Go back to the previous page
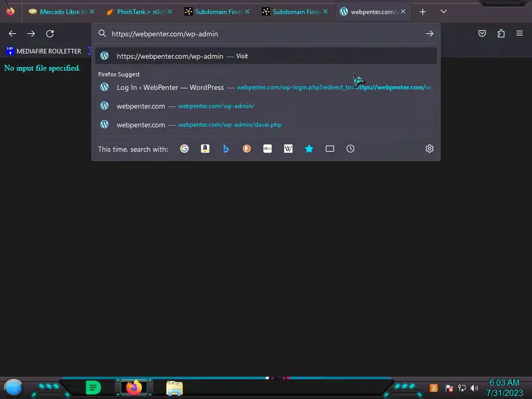Viewport: 532px width, 399px height. click(x=12, y=34)
